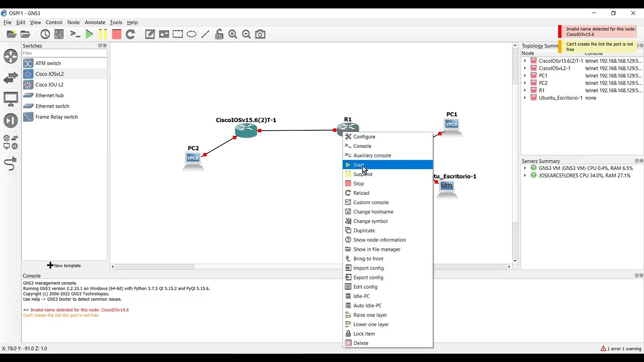Select Show node information menu entry

coord(387,240)
